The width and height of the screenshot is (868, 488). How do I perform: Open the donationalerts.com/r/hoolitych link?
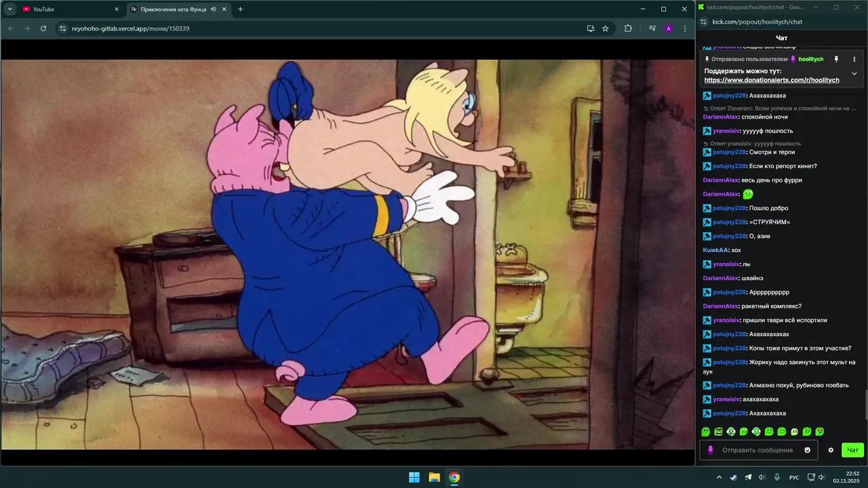[x=772, y=80]
